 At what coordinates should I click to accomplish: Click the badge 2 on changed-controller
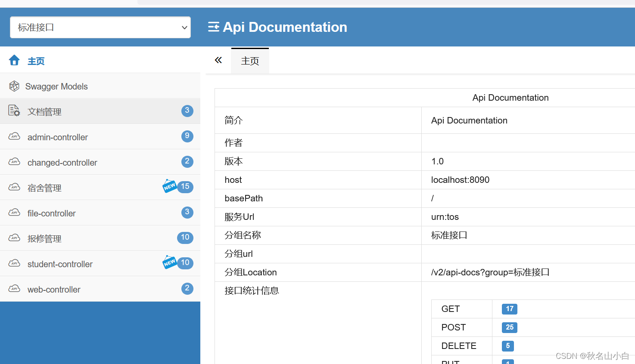[x=187, y=161]
